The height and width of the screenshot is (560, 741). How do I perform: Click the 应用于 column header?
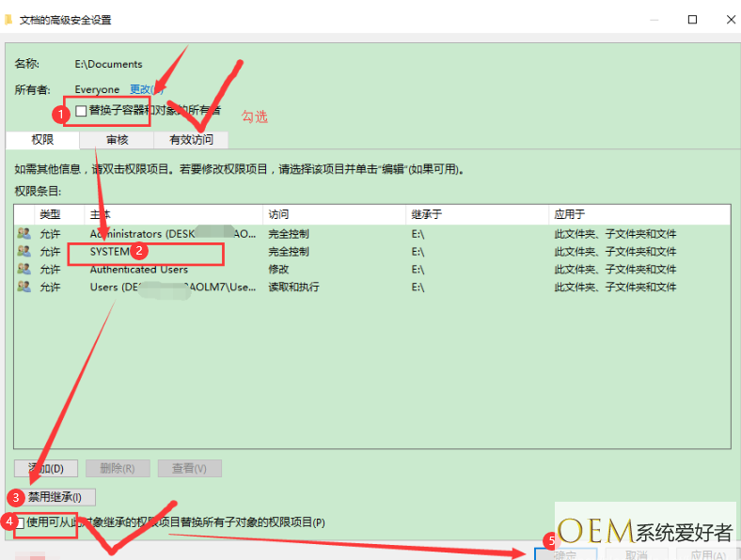pos(639,215)
